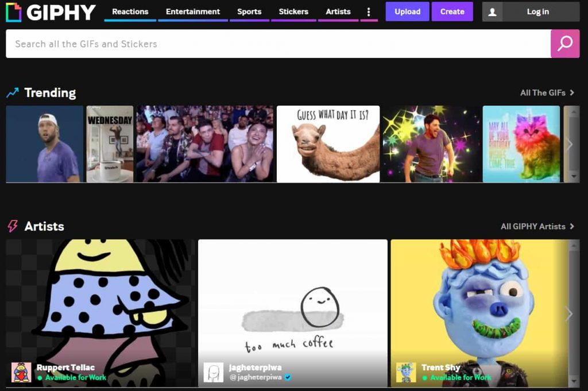Open the tennis player in cap GIF
Image resolution: width=588 pixels, height=391 pixels.
tap(45, 144)
